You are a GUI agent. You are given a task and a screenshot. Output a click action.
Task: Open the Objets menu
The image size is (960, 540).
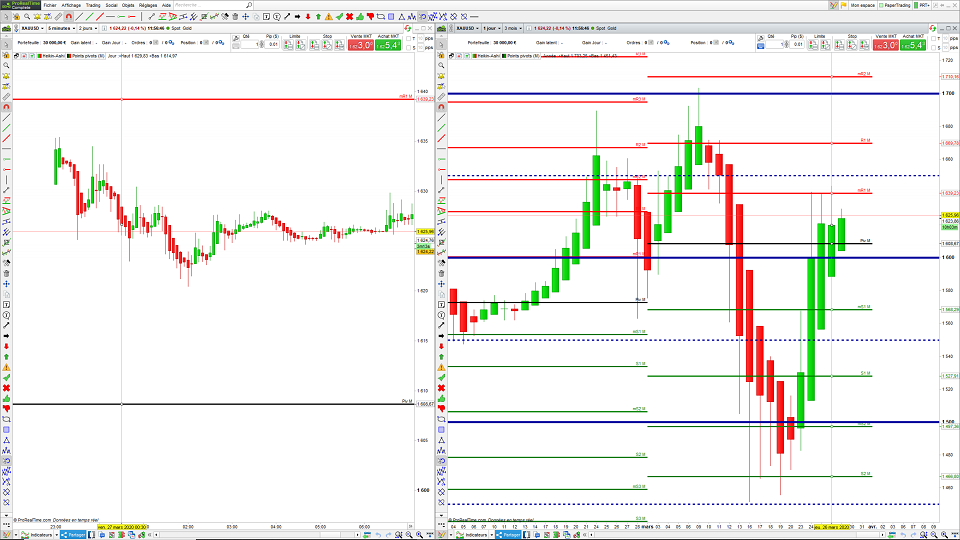click(128, 5)
